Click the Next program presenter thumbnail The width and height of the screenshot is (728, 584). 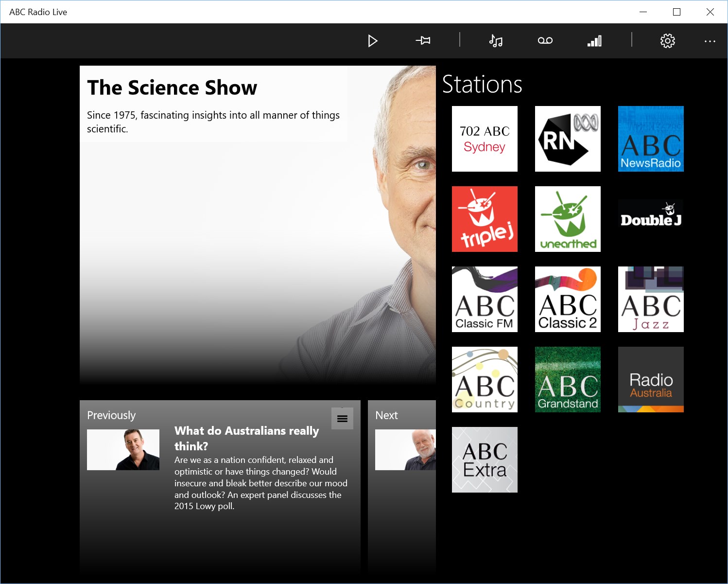coord(405,450)
